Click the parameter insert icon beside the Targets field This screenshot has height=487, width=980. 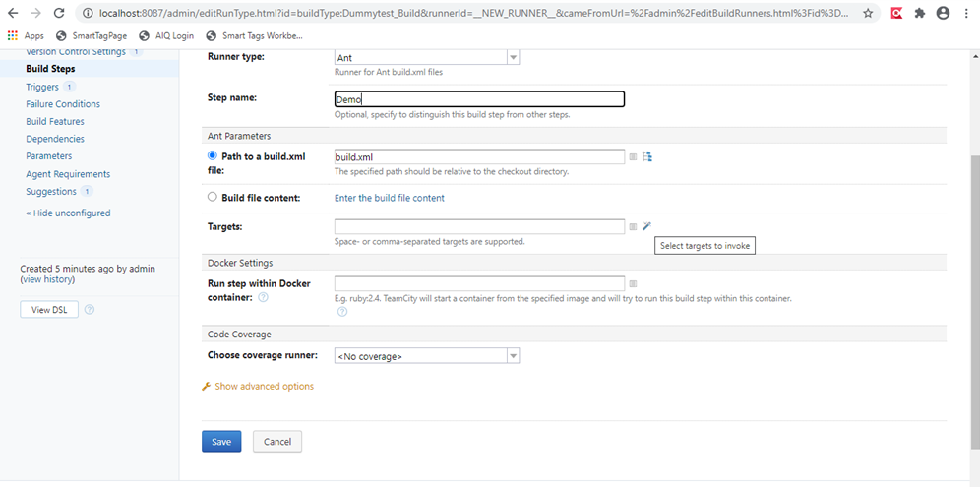point(633,227)
